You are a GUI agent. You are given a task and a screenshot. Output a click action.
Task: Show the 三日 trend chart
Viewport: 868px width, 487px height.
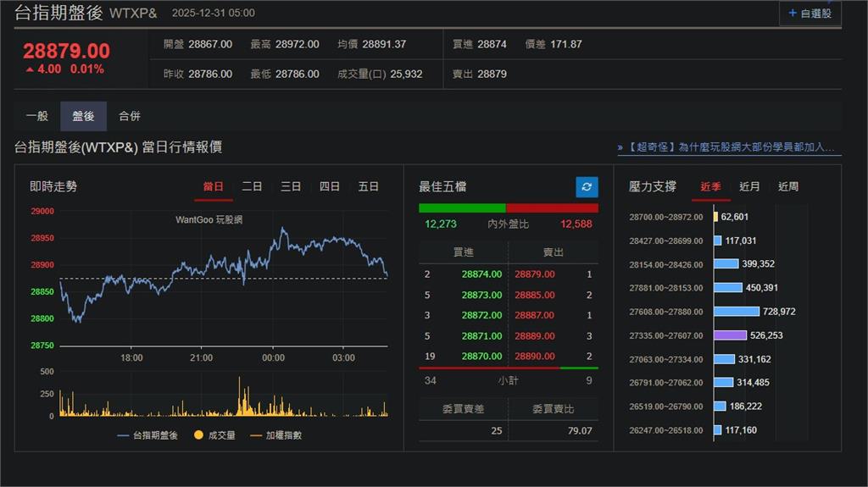pyautogui.click(x=291, y=186)
